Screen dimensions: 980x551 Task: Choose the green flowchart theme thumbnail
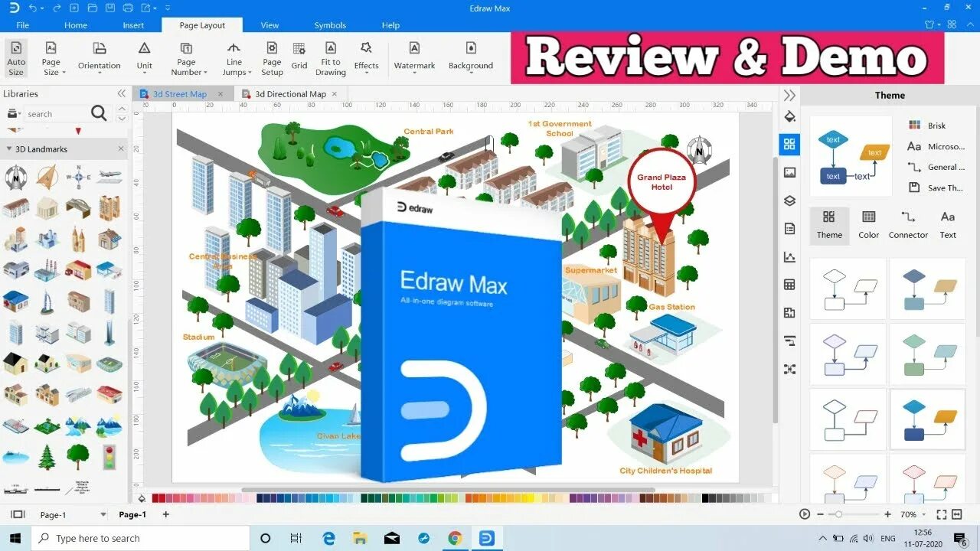pyautogui.click(x=928, y=354)
